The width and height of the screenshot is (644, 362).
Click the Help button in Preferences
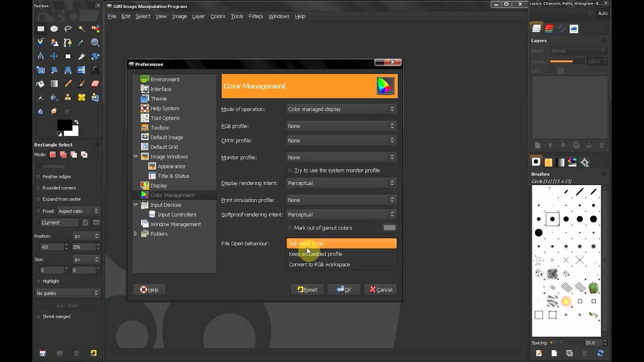coord(149,290)
